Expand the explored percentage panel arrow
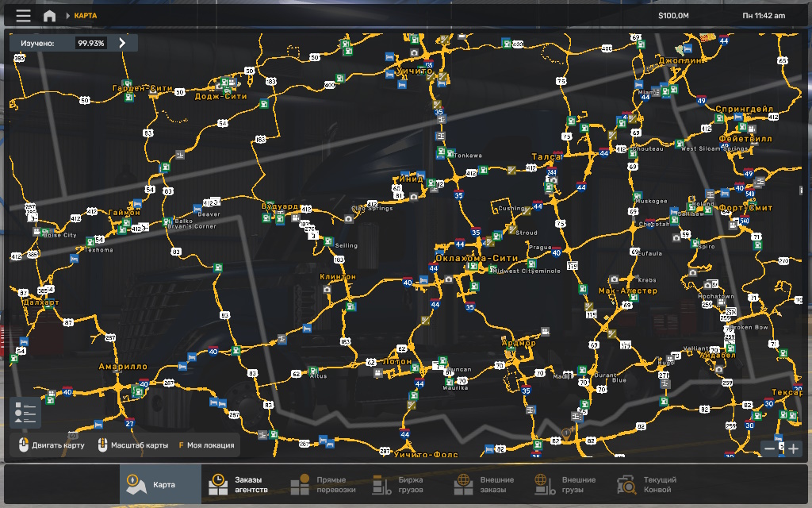812x508 pixels. (122, 44)
